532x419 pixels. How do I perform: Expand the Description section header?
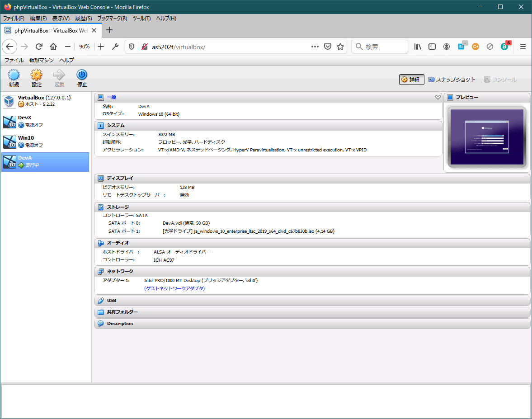(312, 324)
